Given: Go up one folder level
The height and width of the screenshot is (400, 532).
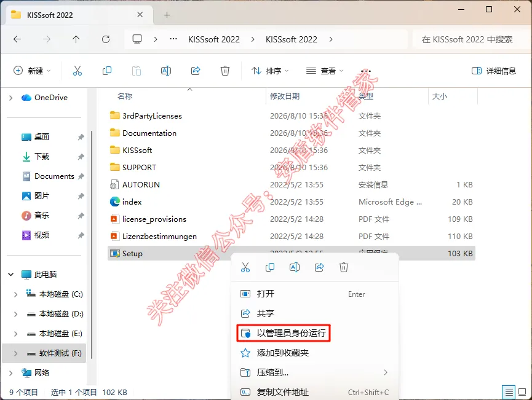Looking at the screenshot, I should click(76, 39).
